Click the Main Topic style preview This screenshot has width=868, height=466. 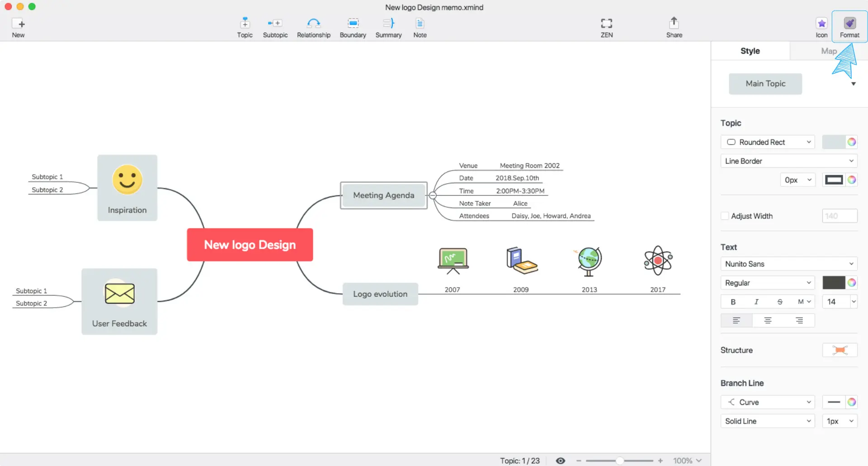pyautogui.click(x=765, y=84)
